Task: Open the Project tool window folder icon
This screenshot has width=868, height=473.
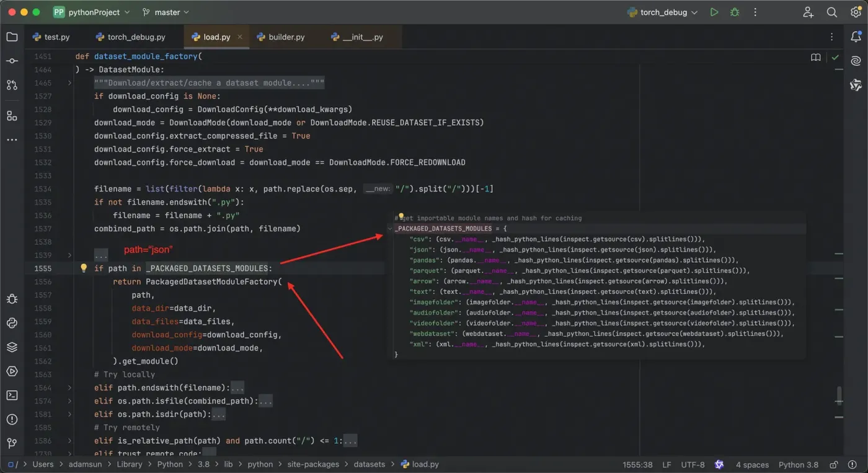Action: (x=12, y=37)
